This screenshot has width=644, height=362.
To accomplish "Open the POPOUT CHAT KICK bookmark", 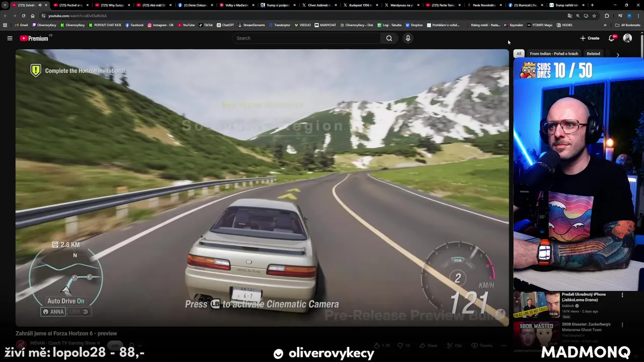I will point(105,25).
